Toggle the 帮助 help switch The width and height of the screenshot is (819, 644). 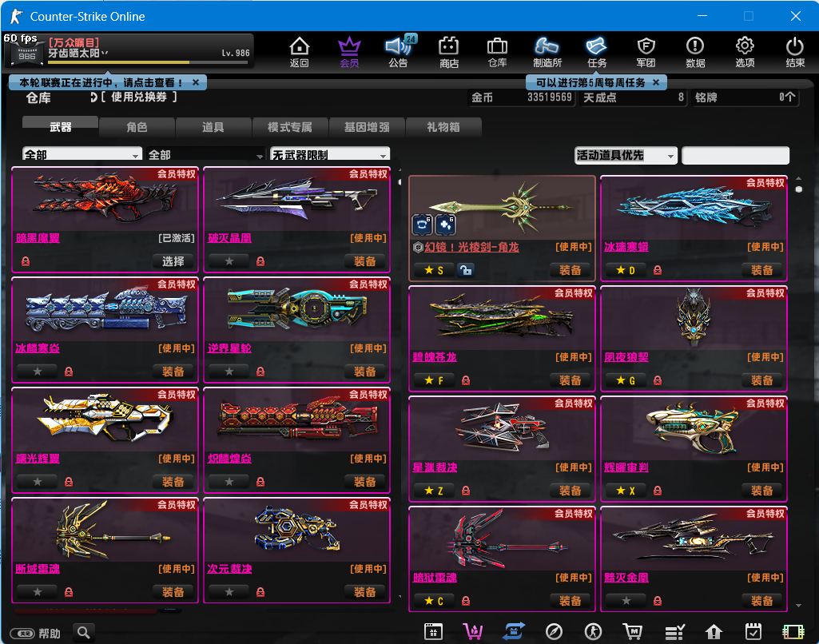tap(23, 634)
